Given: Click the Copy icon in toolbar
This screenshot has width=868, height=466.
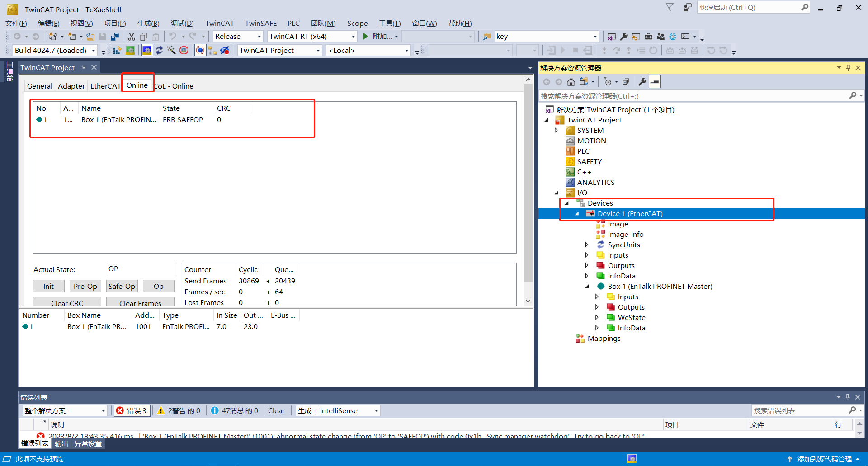Looking at the screenshot, I should (x=144, y=37).
